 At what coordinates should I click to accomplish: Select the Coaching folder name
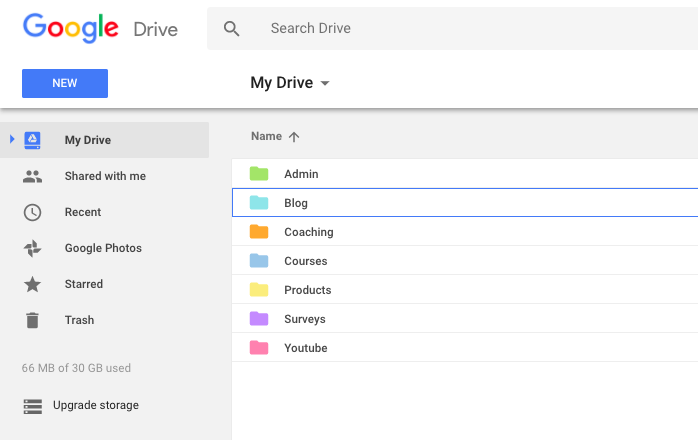pos(309,232)
